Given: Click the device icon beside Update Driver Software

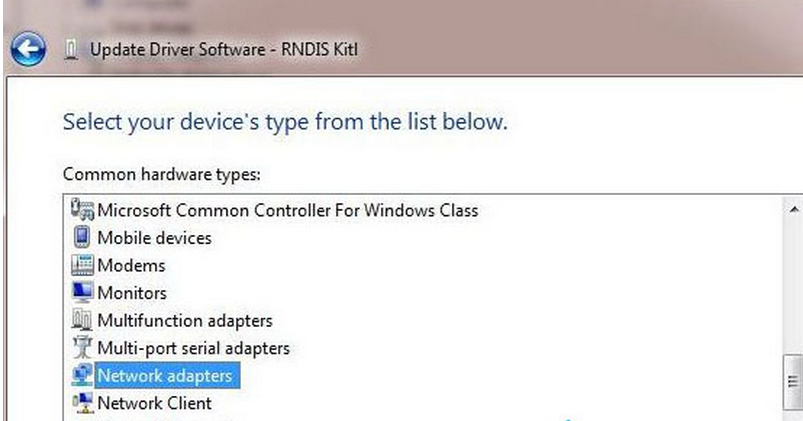Looking at the screenshot, I should point(71,49).
